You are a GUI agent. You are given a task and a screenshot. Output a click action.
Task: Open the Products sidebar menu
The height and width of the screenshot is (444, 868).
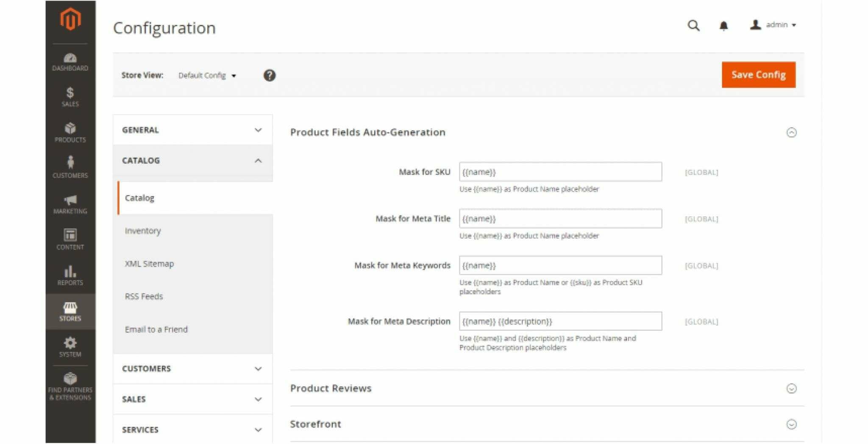(x=70, y=133)
